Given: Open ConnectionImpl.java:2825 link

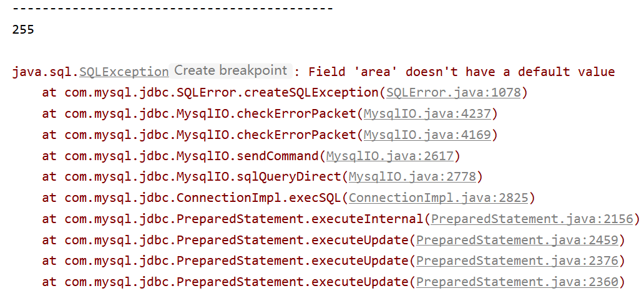Looking at the screenshot, I should tap(438, 198).
